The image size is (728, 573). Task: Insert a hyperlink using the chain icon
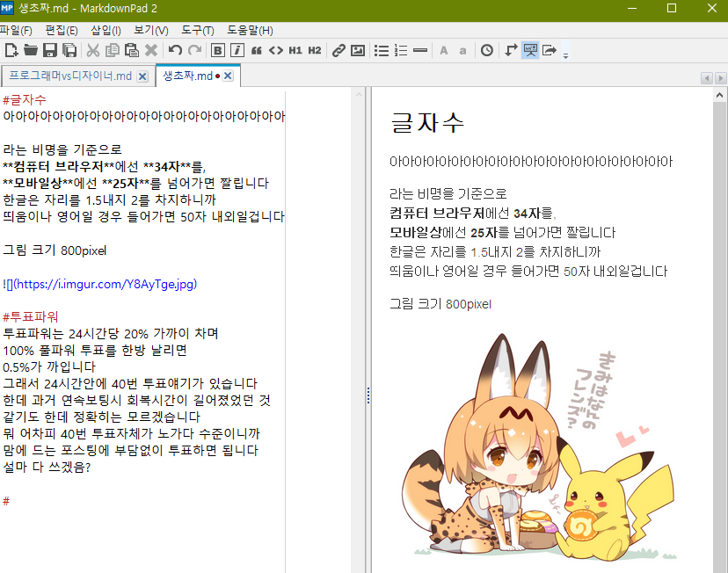[x=339, y=51]
